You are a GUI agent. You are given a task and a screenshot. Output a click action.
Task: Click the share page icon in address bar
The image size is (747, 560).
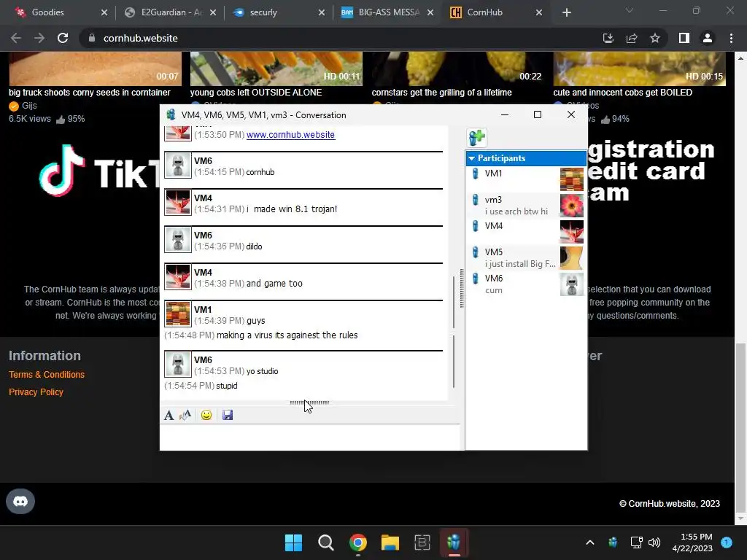click(632, 38)
